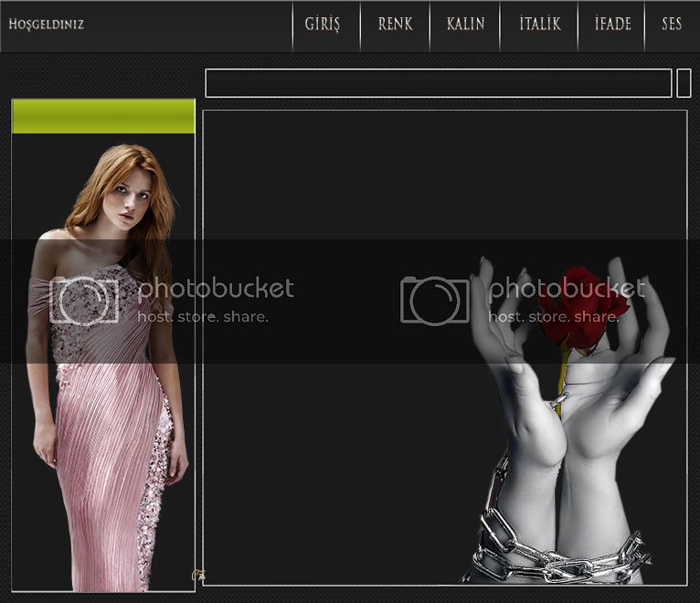700x603 pixels.
Task: Click the red rose in the hands
Action: pyautogui.click(x=579, y=306)
